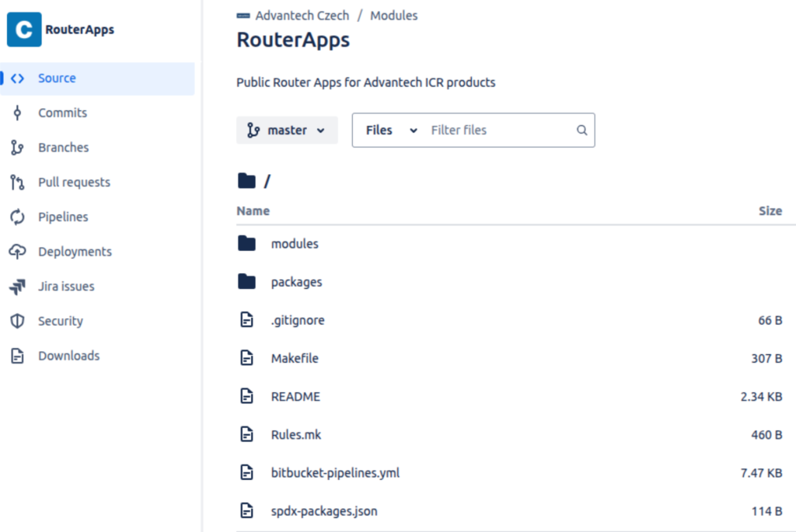Image resolution: width=796 pixels, height=532 pixels.
Task: Click the 7.47 KB size value
Action: pyautogui.click(x=761, y=473)
